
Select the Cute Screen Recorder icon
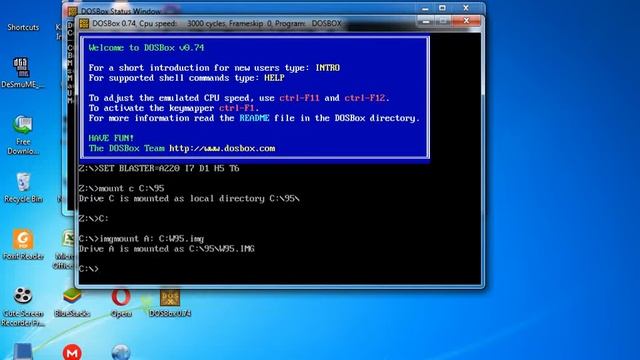coord(22,307)
